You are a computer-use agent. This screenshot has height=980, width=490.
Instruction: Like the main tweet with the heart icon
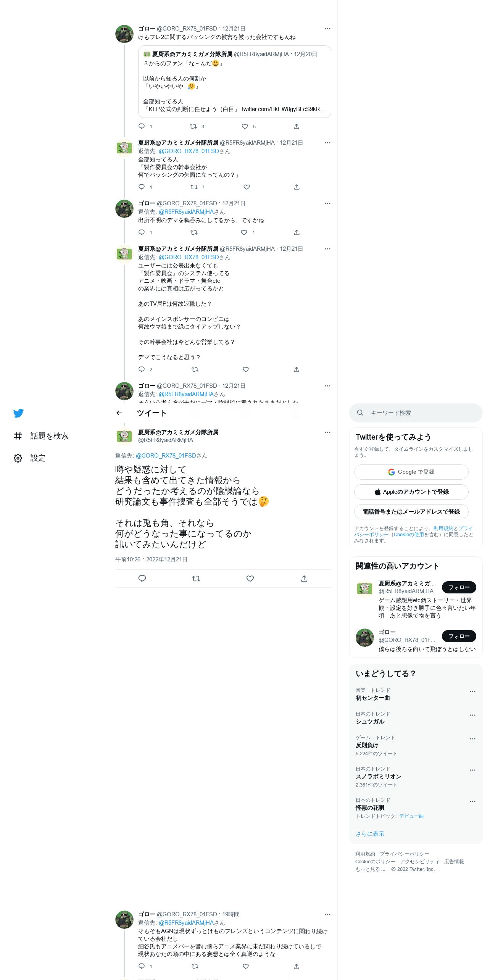(x=250, y=579)
